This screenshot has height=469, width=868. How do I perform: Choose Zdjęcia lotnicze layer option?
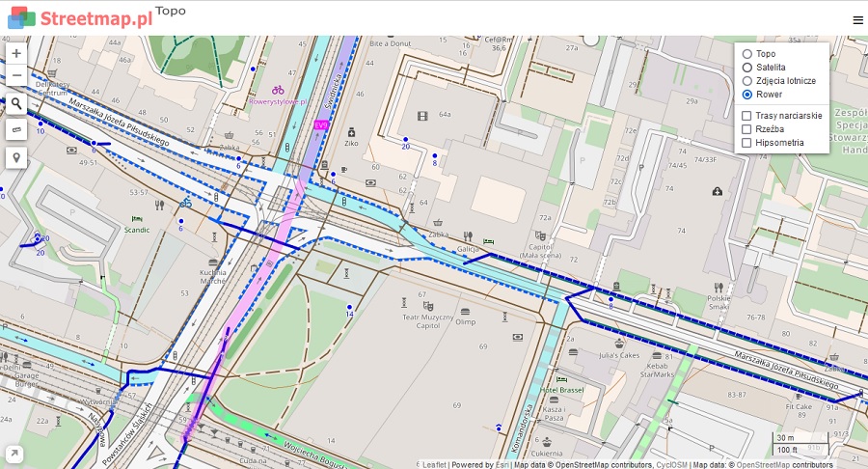click(x=747, y=81)
